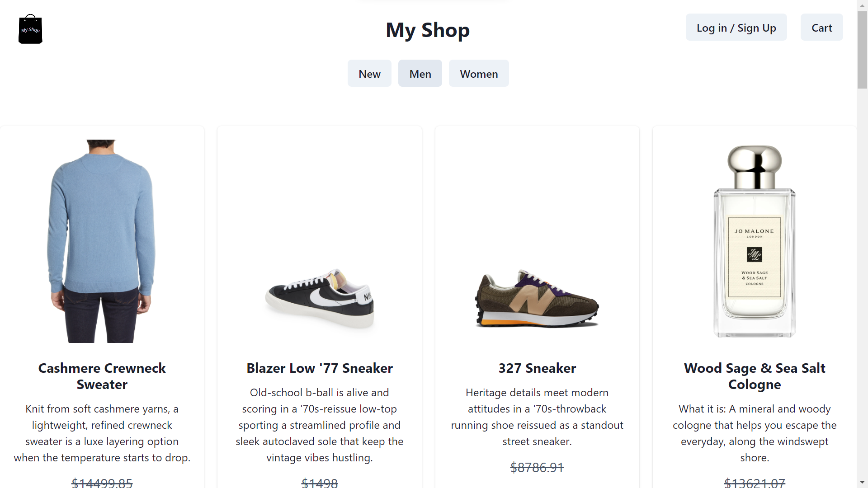Open the Cart

(x=821, y=27)
